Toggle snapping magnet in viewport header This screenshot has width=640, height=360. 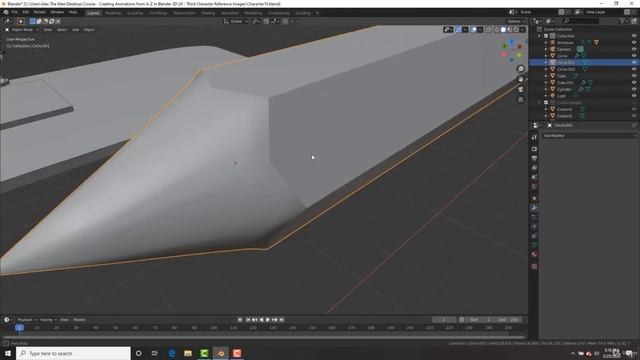pyautogui.click(x=267, y=21)
